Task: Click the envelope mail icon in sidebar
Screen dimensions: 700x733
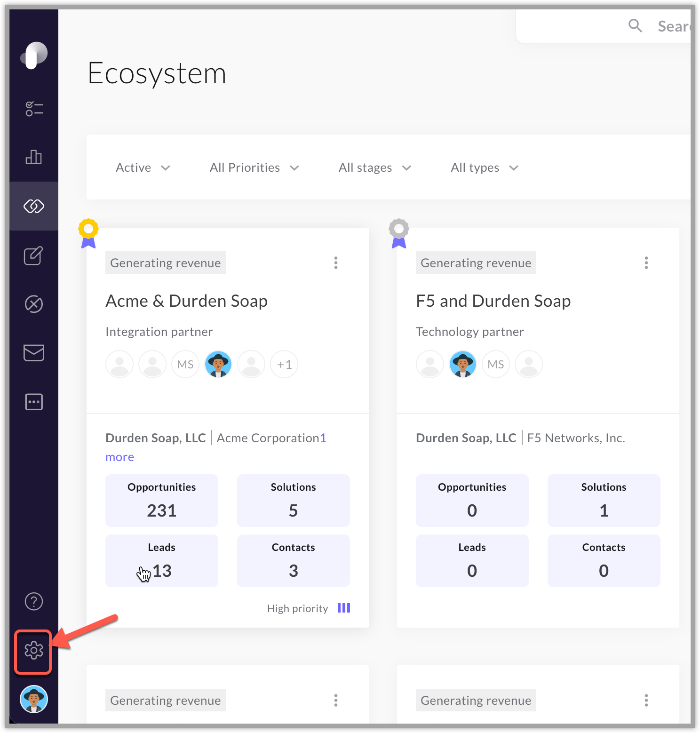Action: pos(34,352)
